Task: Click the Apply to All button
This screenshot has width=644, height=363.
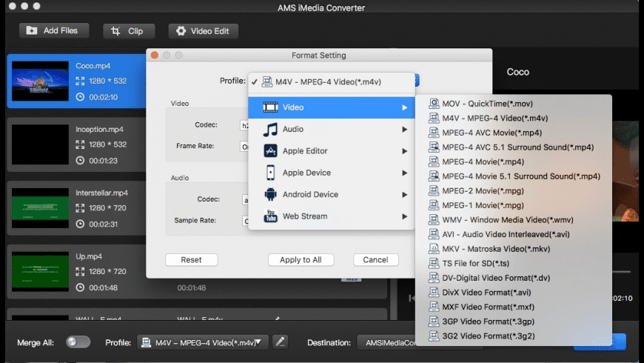Action: pos(301,260)
